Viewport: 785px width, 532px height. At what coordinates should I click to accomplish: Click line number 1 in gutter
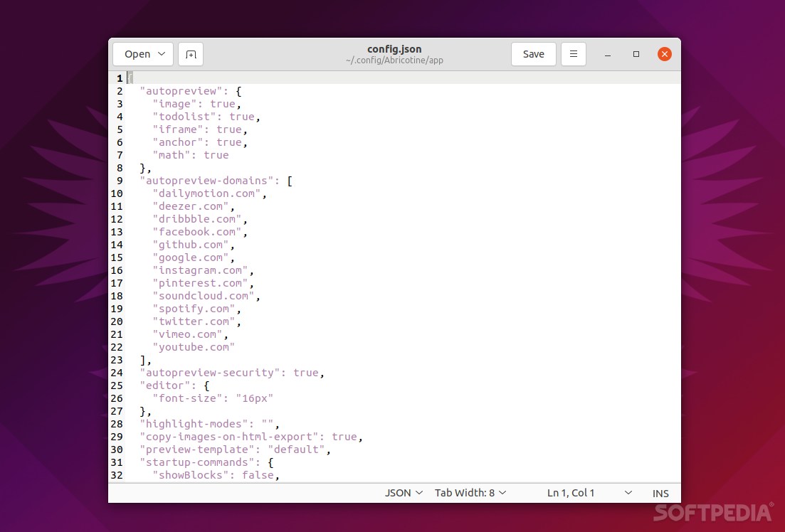tap(120, 78)
